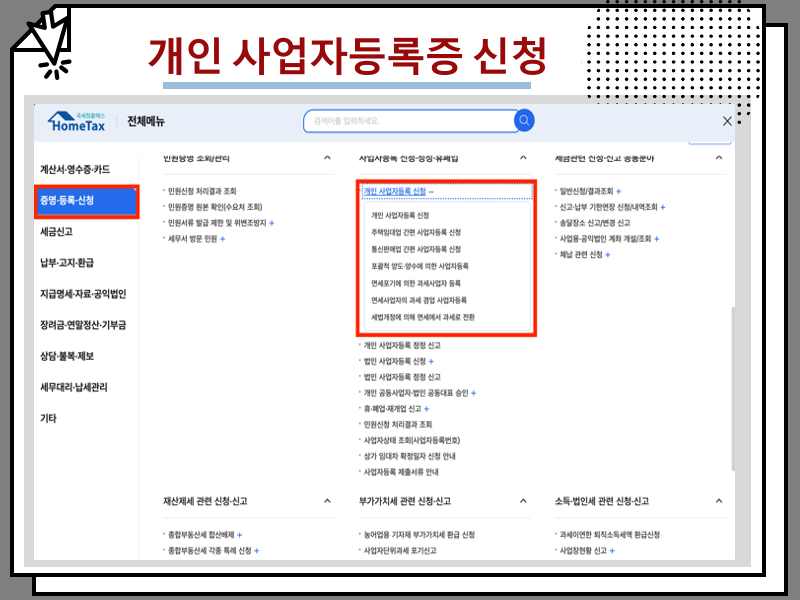Open 사업용·공익법인 계좌 개설/조회

(606, 239)
